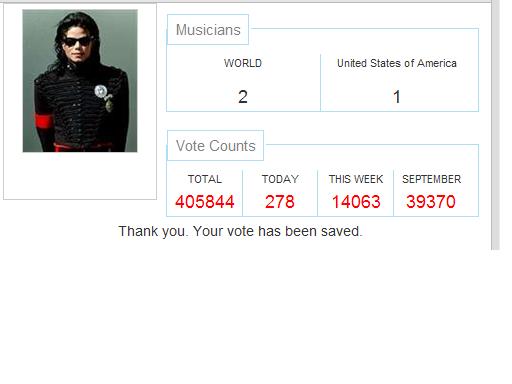Click the total vote count 405844
This screenshot has width=512, height=384.
(205, 202)
